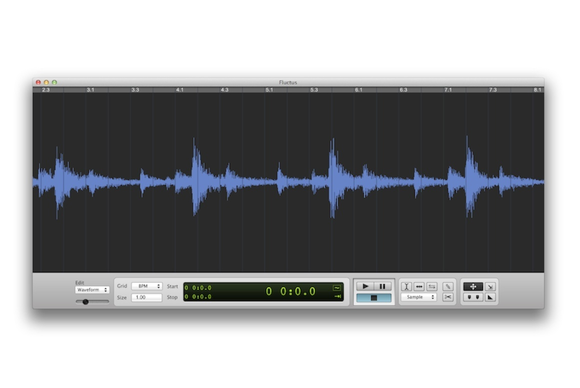580x388 pixels.
Task: Click ruler marker 3.3
Action: point(135,90)
